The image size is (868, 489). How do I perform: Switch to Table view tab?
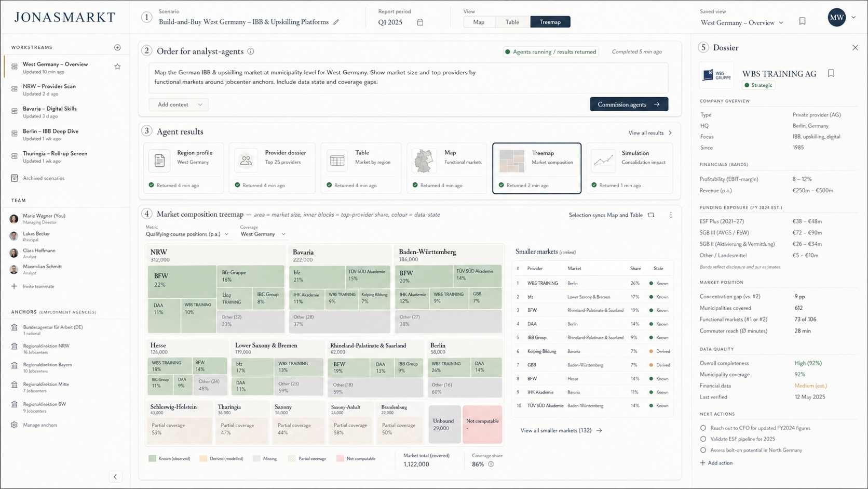pyautogui.click(x=512, y=22)
